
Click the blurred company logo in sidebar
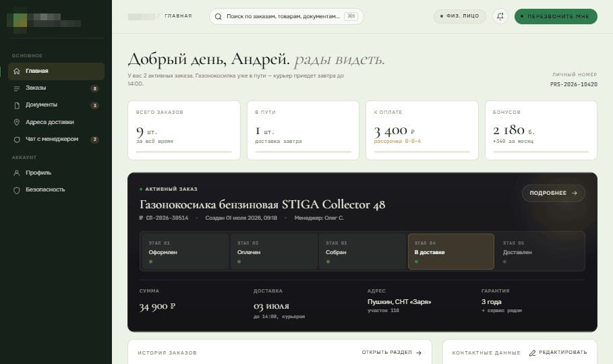pyautogui.click(x=44, y=21)
